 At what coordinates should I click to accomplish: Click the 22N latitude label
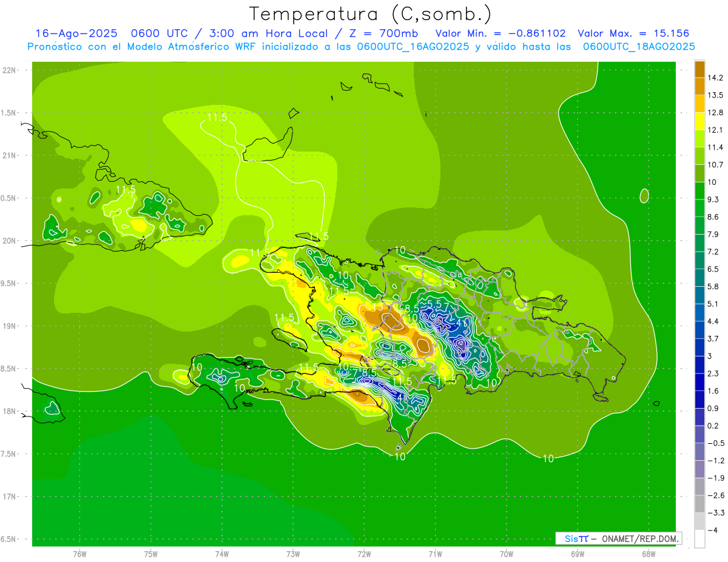pyautogui.click(x=10, y=70)
